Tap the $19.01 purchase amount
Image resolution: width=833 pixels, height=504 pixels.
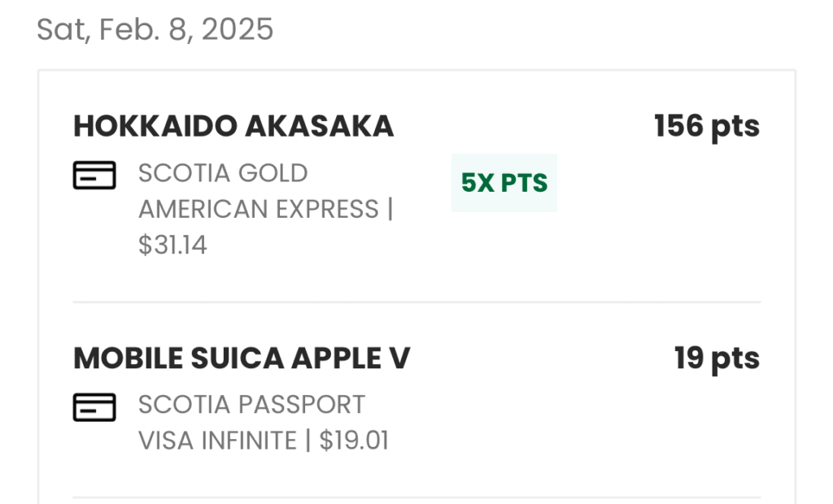click(x=354, y=440)
